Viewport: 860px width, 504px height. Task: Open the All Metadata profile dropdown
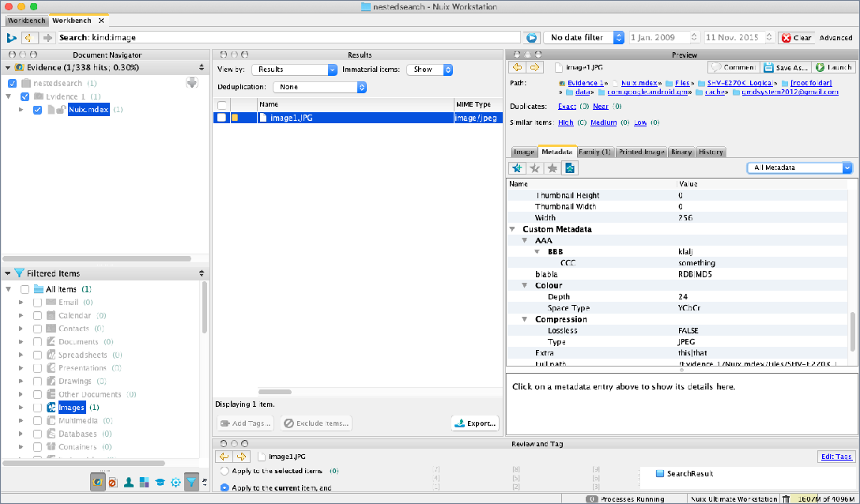pyautogui.click(x=800, y=167)
